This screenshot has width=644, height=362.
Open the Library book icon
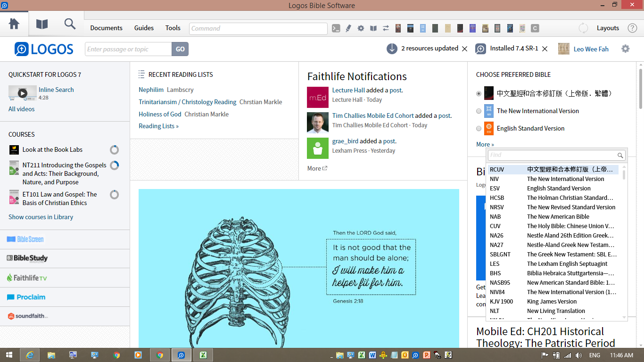[x=42, y=24]
